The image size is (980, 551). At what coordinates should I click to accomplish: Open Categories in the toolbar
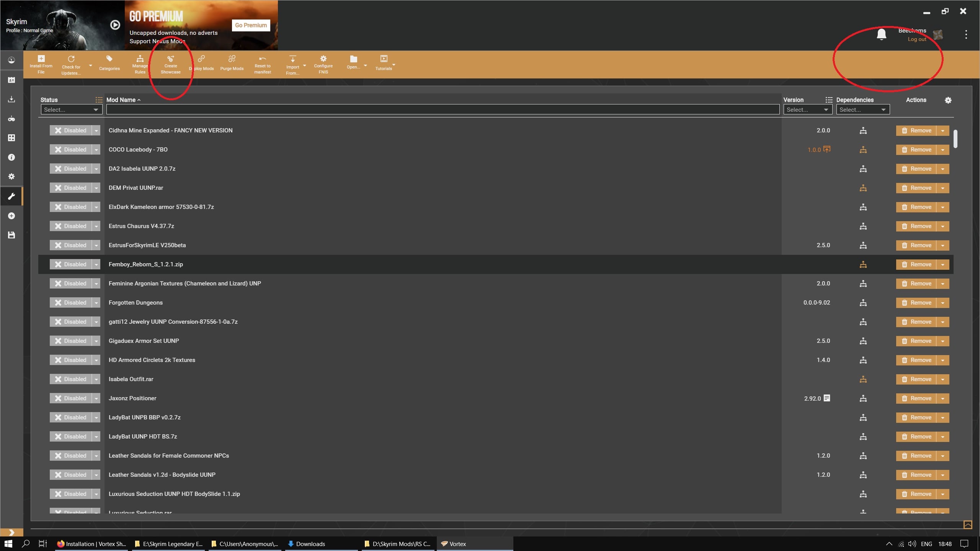point(109,64)
